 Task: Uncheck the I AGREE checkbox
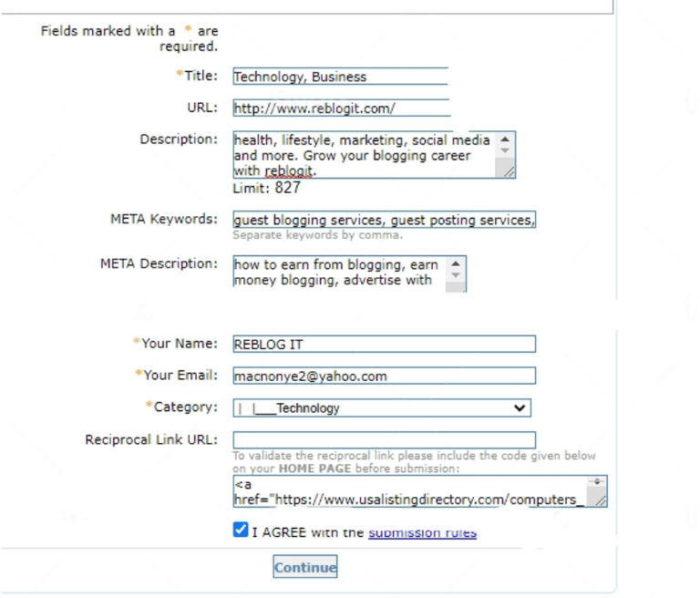click(241, 531)
